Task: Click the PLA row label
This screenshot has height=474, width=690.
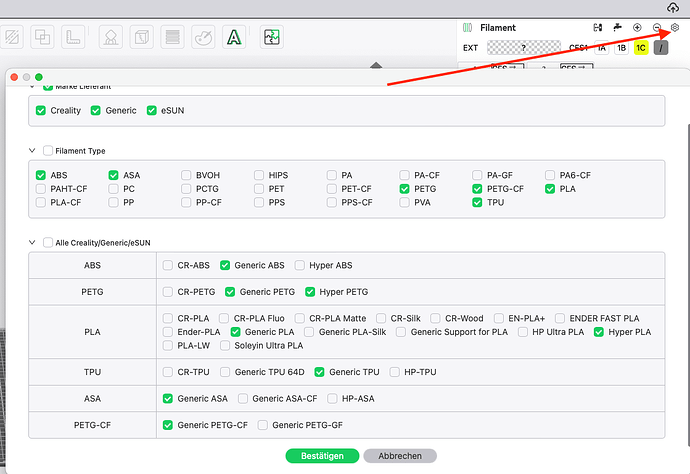Action: coord(92,332)
